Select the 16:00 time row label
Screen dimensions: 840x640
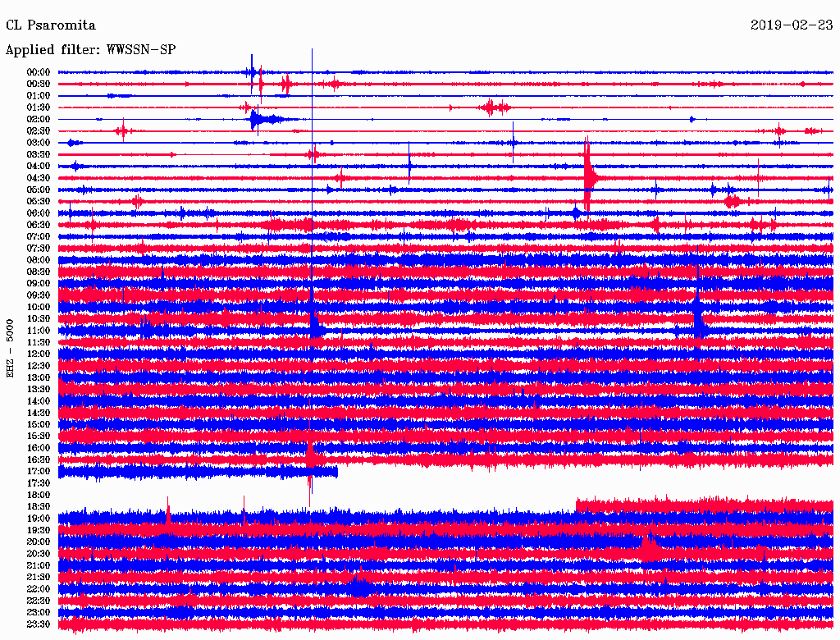[39, 448]
